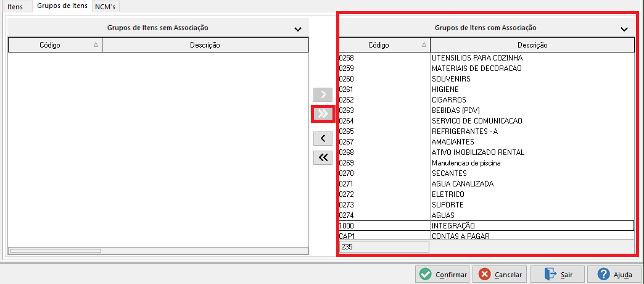This screenshot has height=284, width=644.
Task: Select the INTEGRAÇÃO row
Action: 486,225
